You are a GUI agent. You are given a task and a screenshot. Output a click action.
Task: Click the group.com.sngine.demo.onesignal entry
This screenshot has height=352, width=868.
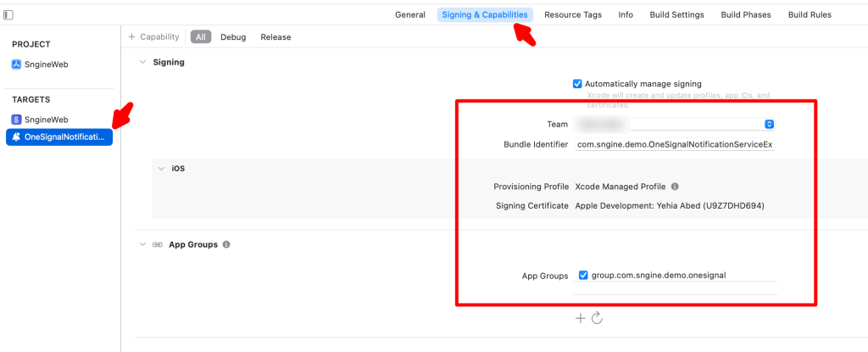click(x=658, y=275)
